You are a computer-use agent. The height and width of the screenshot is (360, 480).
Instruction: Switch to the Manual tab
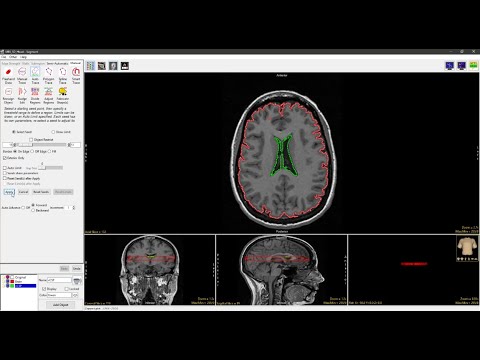coord(75,63)
